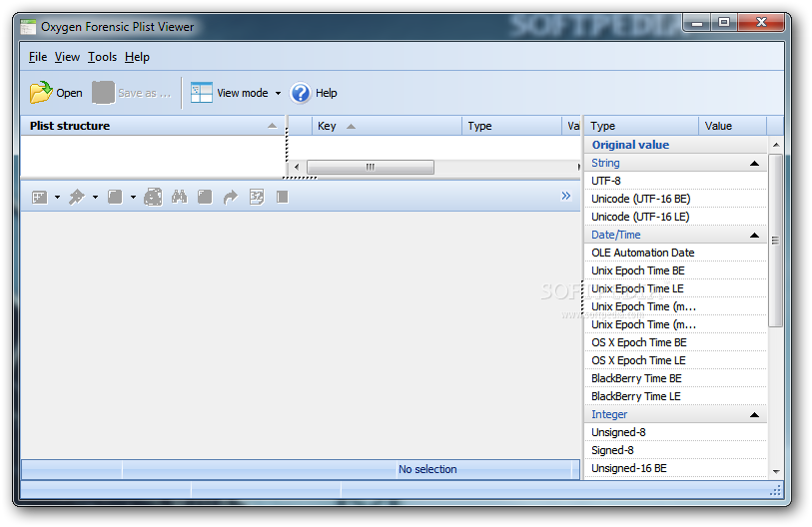Click the grid table icon in hex toolbar
Viewport: 812px width, 527px height.
pos(40,198)
